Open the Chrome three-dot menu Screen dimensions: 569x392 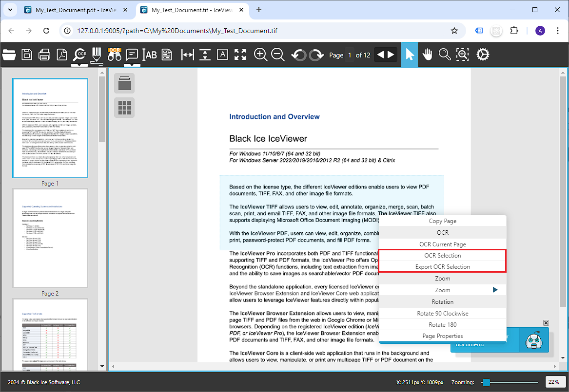point(558,31)
